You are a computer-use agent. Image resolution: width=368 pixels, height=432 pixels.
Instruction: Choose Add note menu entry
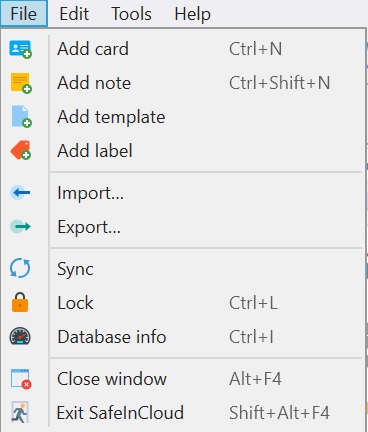click(x=182, y=83)
